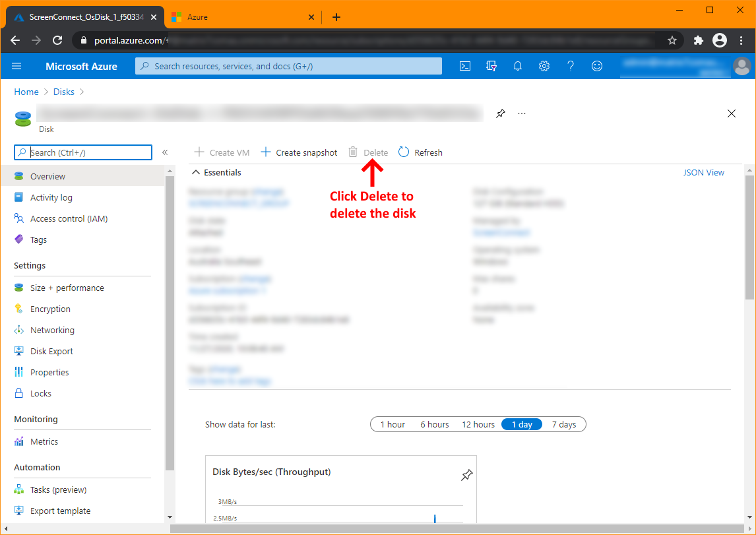Open the help question mark icon
The width and height of the screenshot is (756, 535).
(x=571, y=66)
